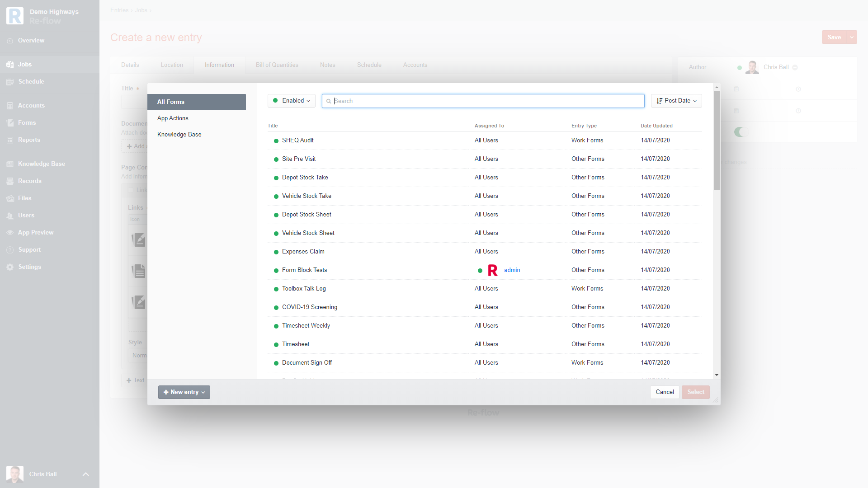This screenshot has height=488, width=868.
Task: Open the Settings gear icon
Action: 10,267
